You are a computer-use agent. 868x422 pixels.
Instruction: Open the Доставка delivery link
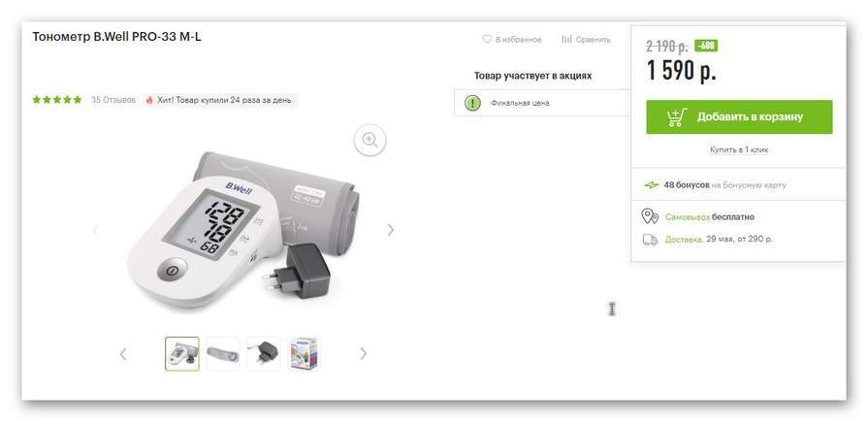(684, 240)
